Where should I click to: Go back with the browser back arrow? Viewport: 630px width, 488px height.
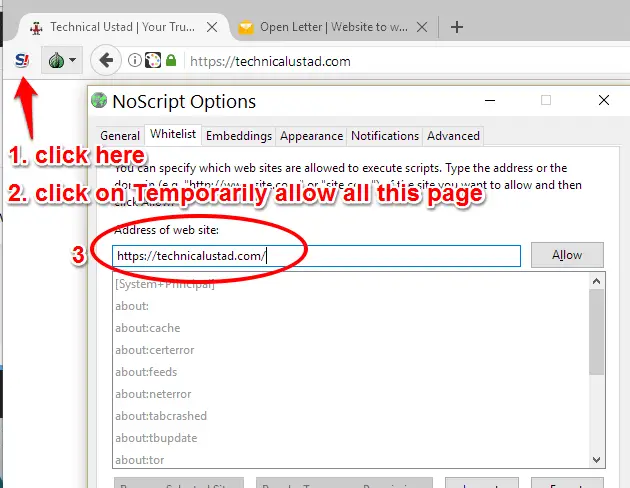tap(106, 61)
